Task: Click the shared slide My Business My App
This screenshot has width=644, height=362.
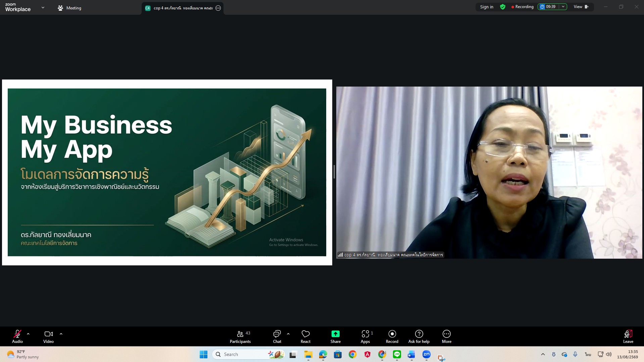Action: [167, 172]
